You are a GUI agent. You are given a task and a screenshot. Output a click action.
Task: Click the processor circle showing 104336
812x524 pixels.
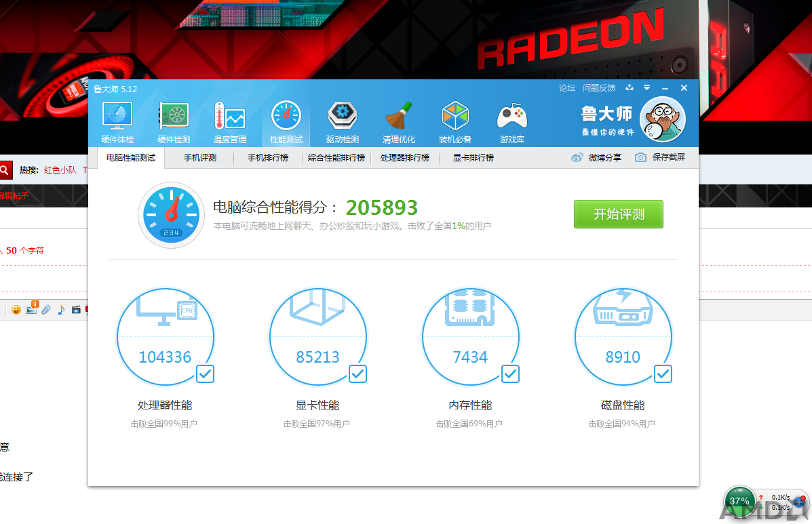tap(166, 337)
